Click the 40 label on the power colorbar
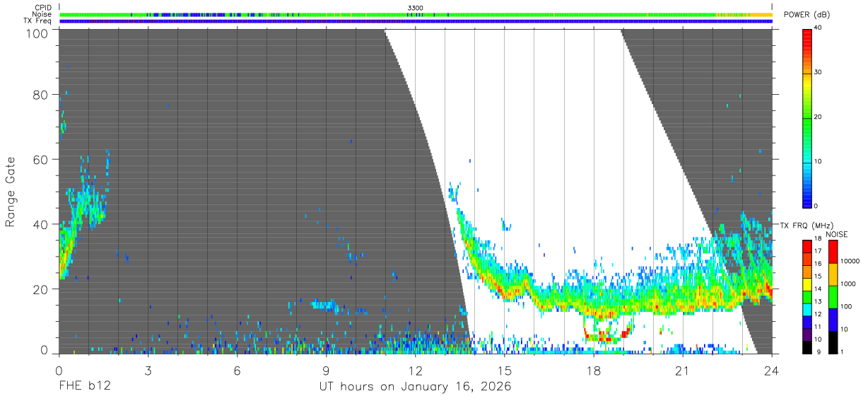The width and height of the screenshot is (868, 401). 819,28
